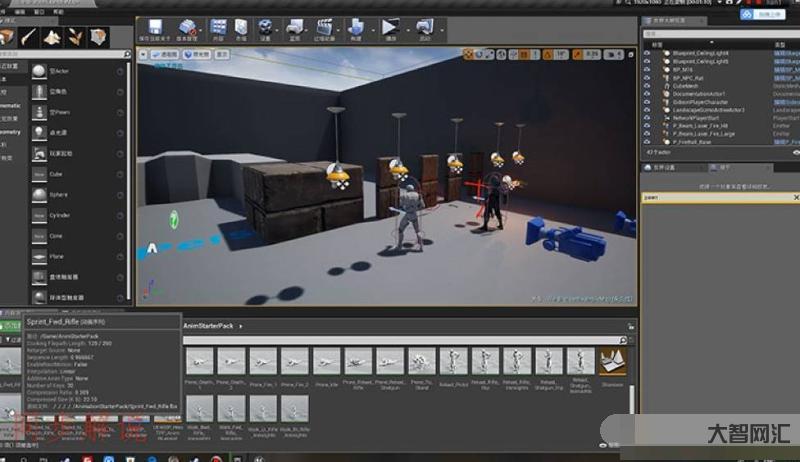Image resolution: width=800 pixels, height=462 pixels.
Task: Hide the CubeMesh actor via eye icon
Action: coord(647,86)
